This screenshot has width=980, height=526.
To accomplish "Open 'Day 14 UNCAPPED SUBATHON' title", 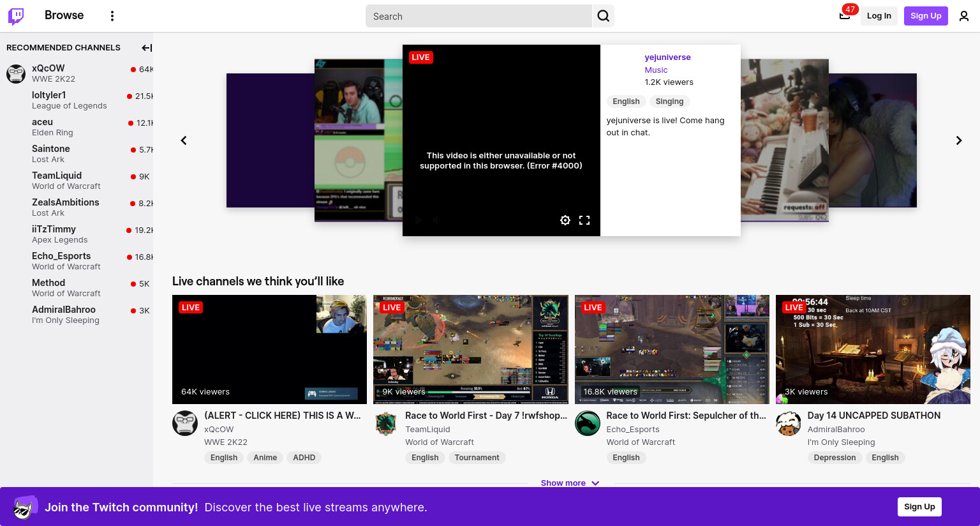I will click(874, 416).
